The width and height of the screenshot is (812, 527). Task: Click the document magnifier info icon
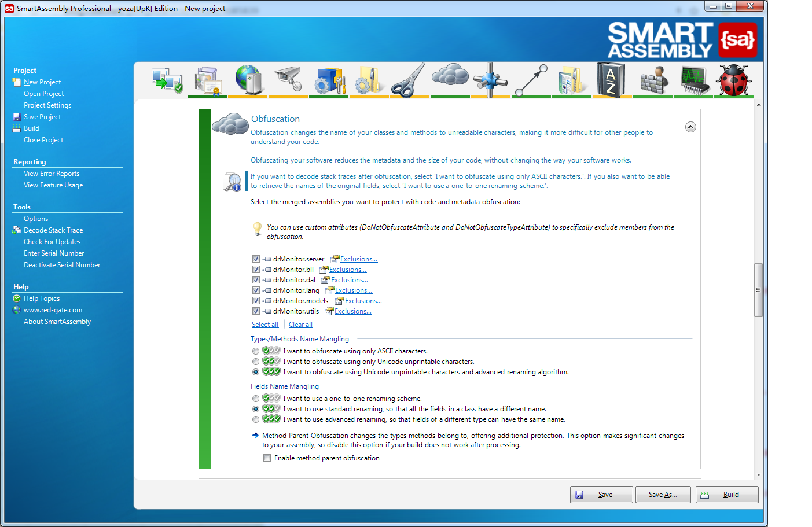click(x=232, y=182)
